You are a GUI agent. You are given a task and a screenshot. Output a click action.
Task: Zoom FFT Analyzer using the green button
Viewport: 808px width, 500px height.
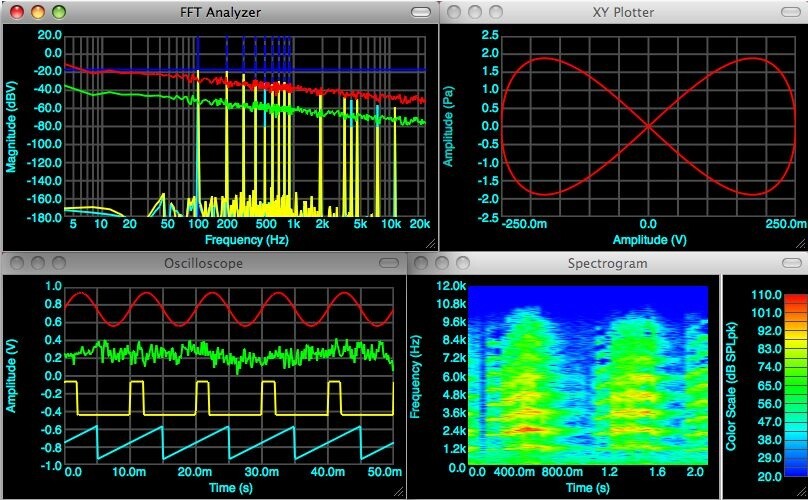(59, 12)
